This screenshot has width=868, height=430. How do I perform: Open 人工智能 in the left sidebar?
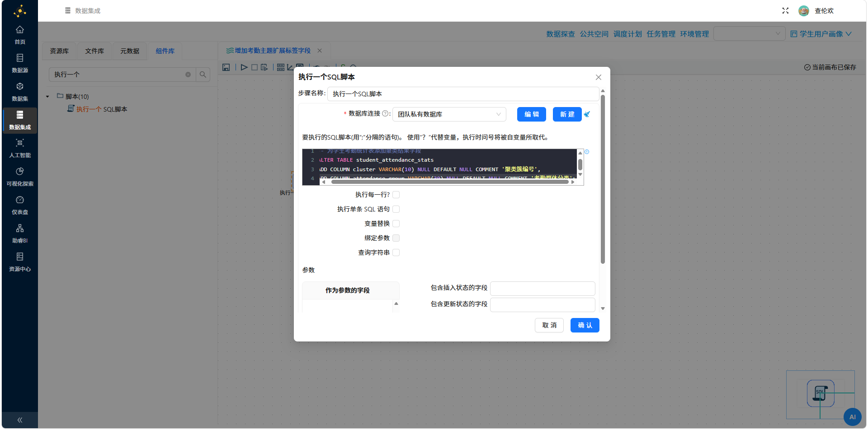pyautogui.click(x=20, y=148)
